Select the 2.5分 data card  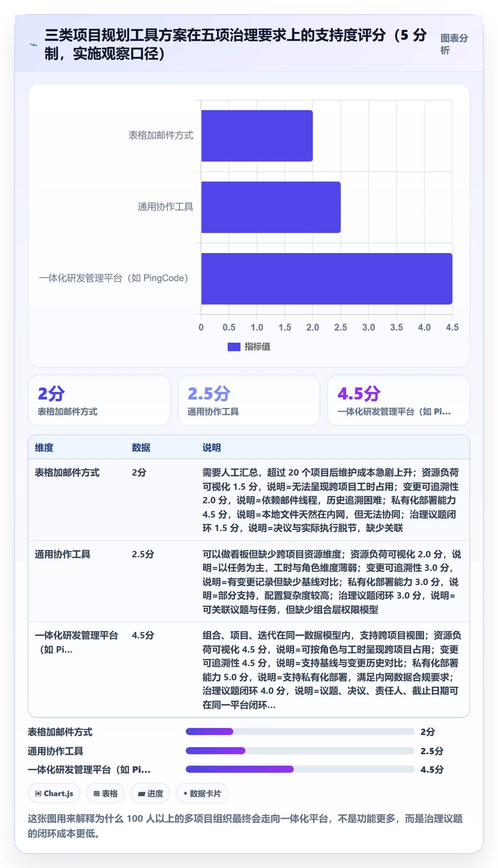(x=249, y=400)
